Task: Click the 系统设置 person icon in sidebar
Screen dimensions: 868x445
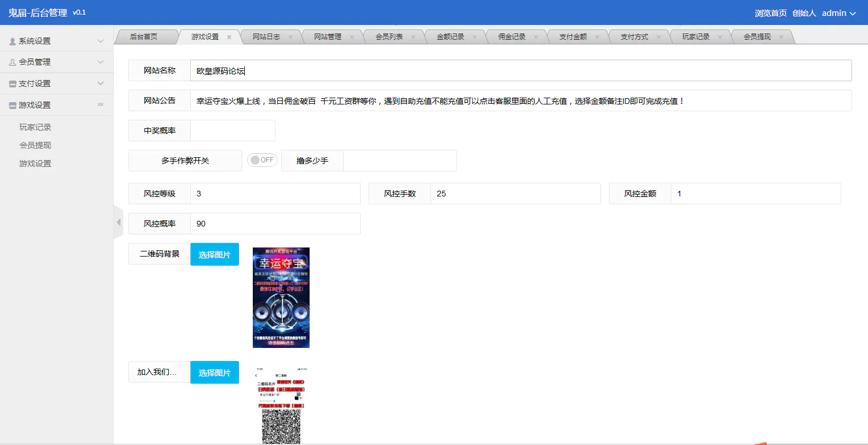Action: pos(12,40)
